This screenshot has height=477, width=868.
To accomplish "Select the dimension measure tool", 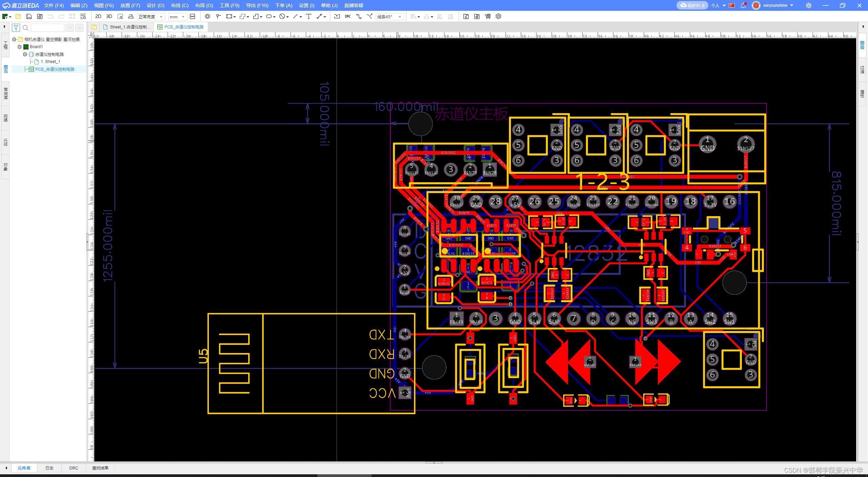I will pos(319,16).
